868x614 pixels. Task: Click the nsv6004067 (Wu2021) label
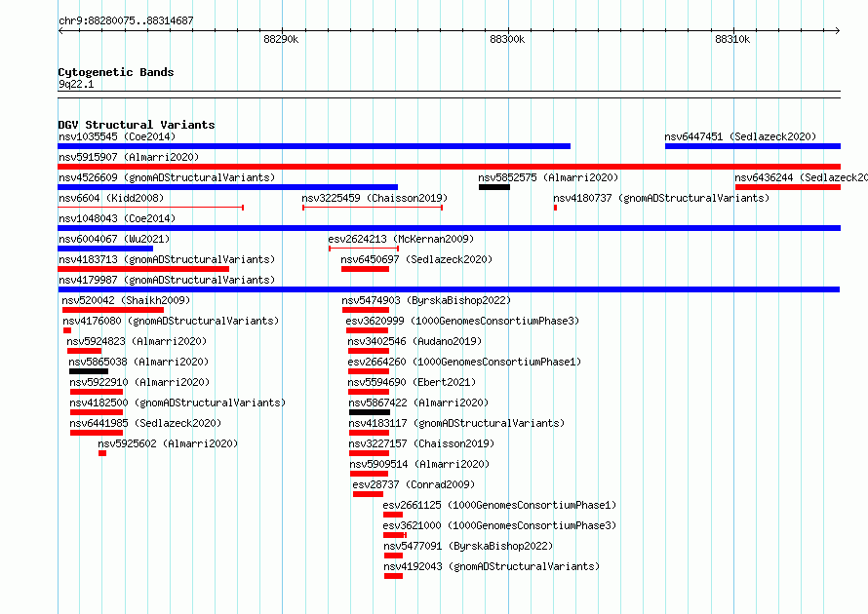coord(114,239)
